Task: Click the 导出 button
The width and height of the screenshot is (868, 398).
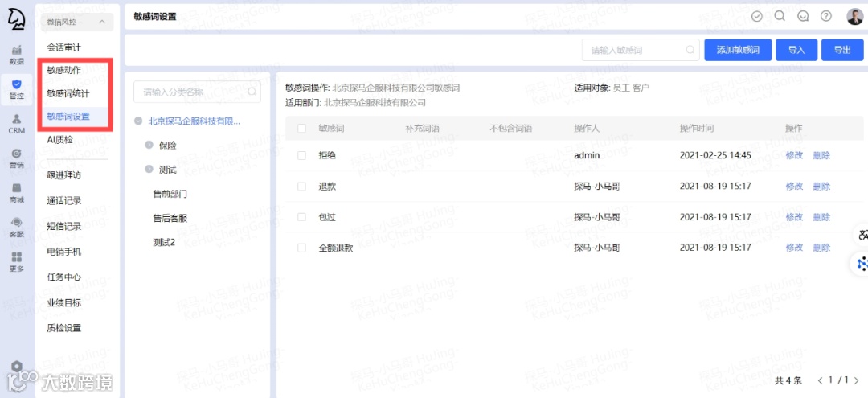Action: [x=842, y=50]
